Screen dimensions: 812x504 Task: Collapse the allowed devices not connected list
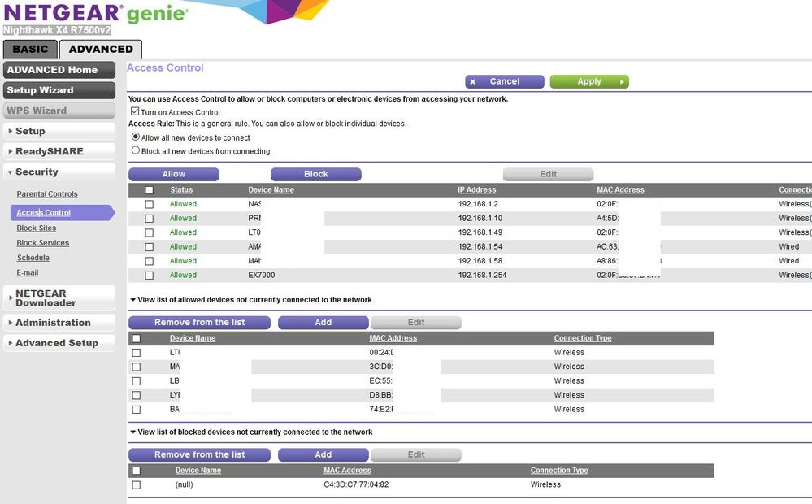(133, 300)
